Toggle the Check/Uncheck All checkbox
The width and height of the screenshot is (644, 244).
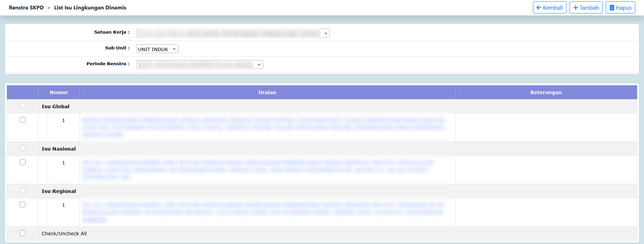[23, 233]
